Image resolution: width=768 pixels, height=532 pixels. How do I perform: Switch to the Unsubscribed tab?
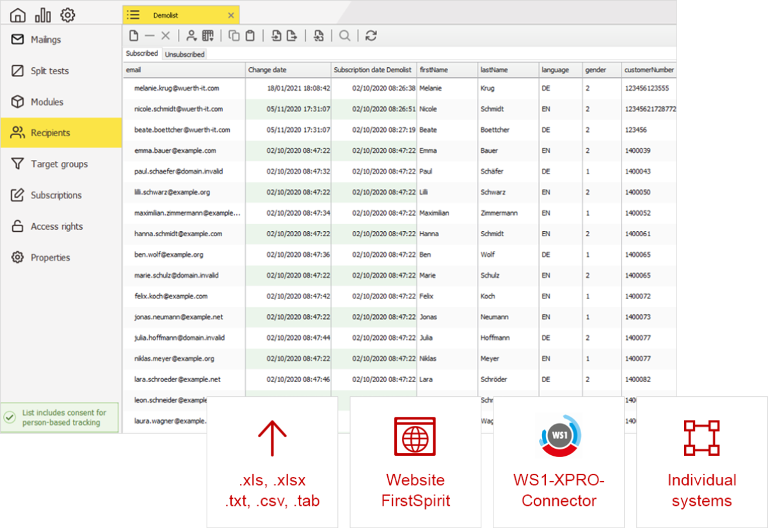pyautogui.click(x=184, y=54)
